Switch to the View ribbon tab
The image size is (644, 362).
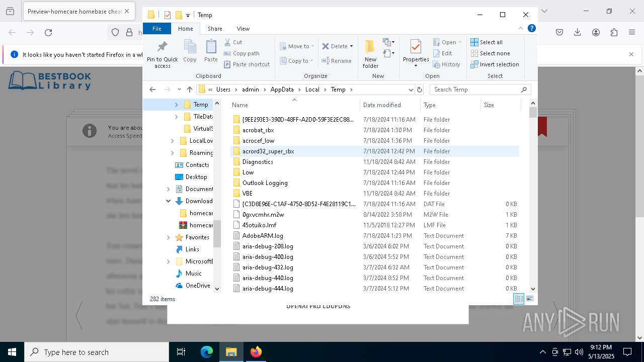pyautogui.click(x=243, y=29)
